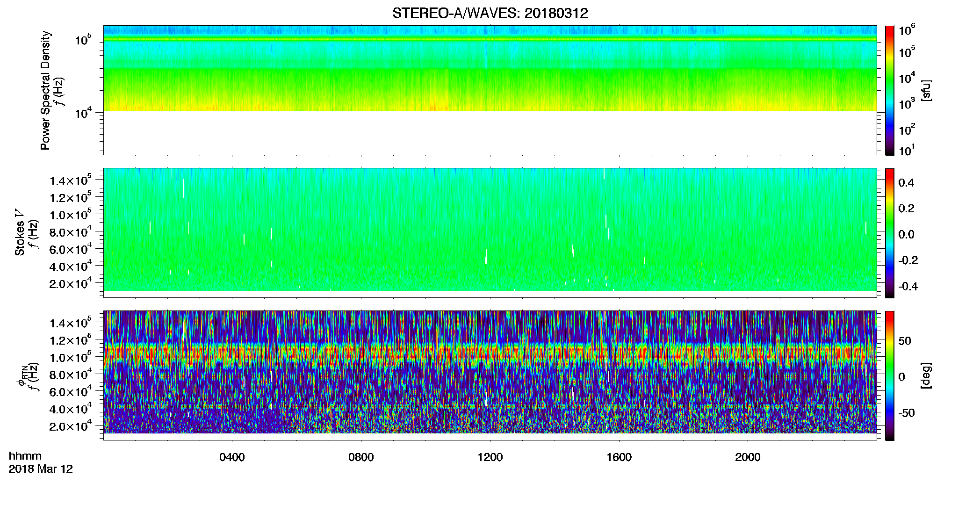This screenshot has width=980, height=505.
Task: Click the 2000 time axis label
Action: 748,457
